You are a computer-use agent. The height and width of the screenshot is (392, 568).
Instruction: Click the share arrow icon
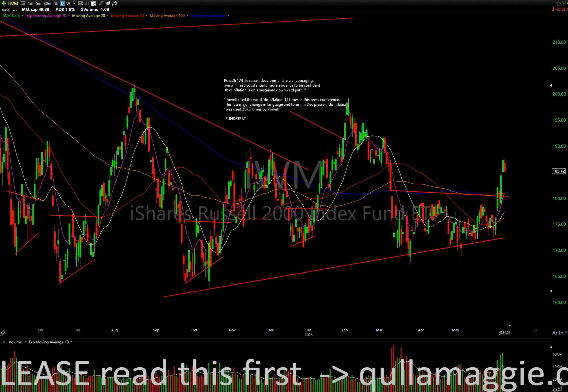[x=115, y=3]
